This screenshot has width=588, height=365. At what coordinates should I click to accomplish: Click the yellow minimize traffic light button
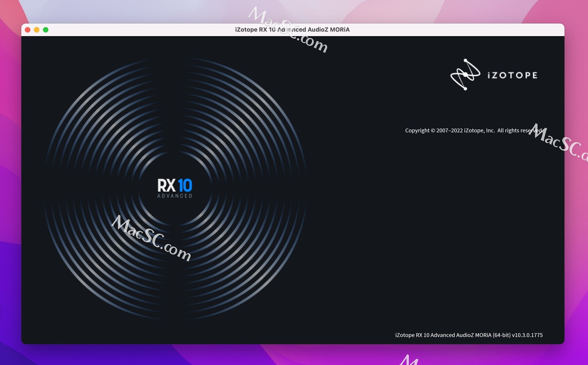pos(37,30)
